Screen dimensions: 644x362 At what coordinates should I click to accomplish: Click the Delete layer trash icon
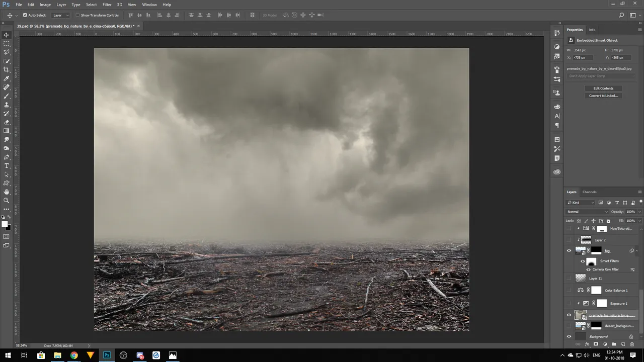click(x=632, y=344)
